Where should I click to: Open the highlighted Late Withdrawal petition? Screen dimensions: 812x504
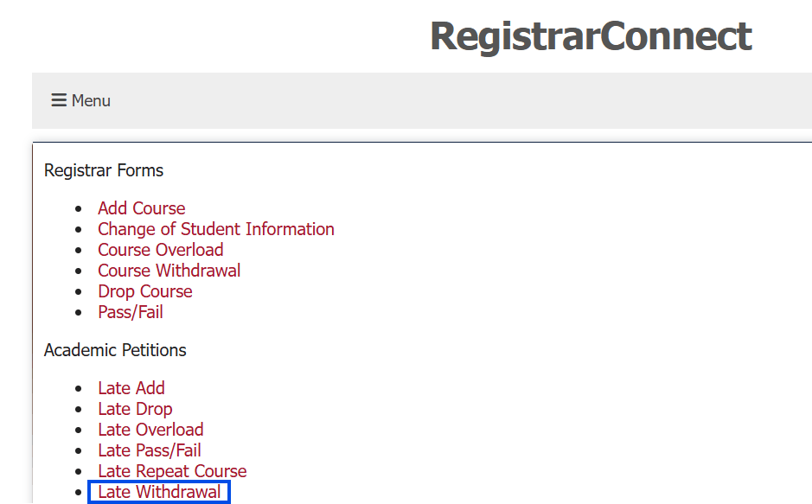pyautogui.click(x=158, y=491)
